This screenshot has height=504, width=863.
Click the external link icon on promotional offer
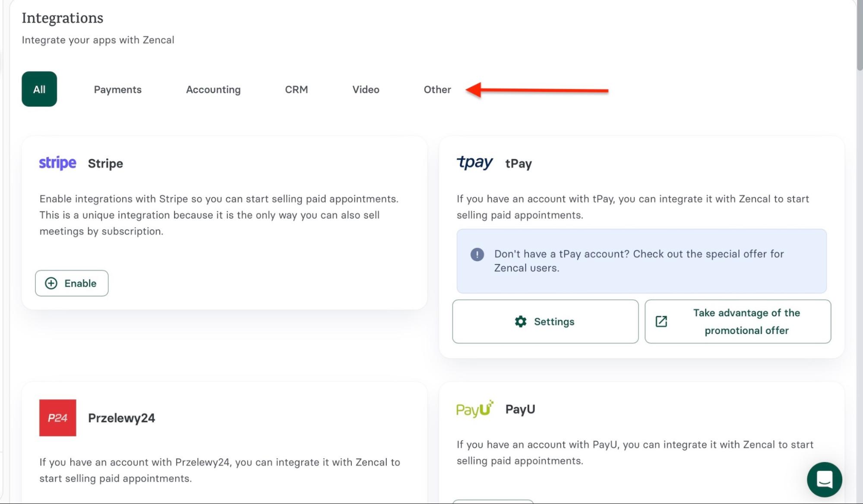coord(661,321)
